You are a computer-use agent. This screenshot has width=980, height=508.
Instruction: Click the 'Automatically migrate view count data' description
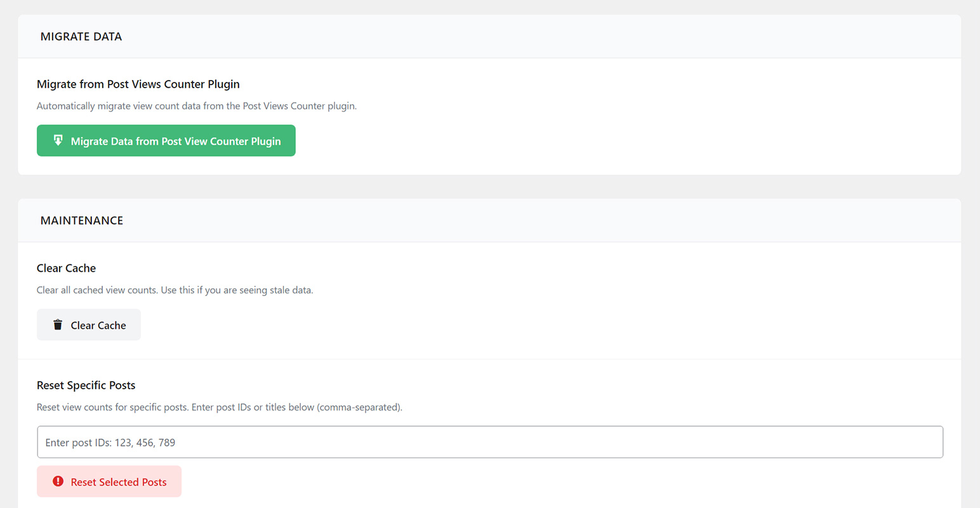tap(197, 106)
